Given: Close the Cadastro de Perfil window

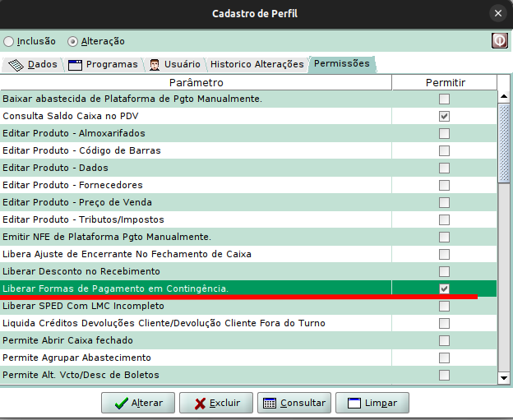Looking at the screenshot, I should (x=497, y=13).
